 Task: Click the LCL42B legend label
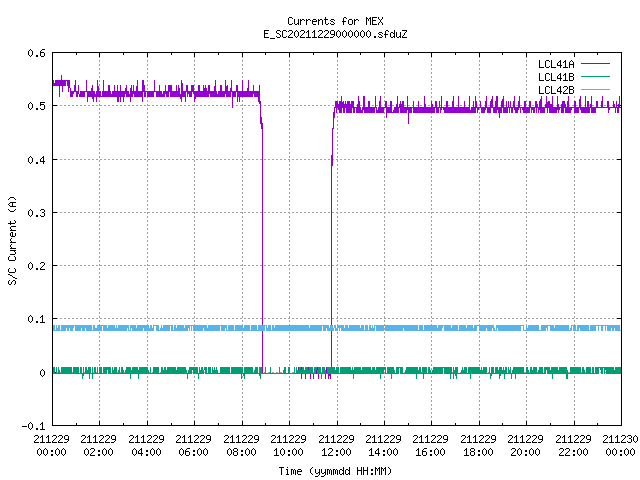pyautogui.click(x=556, y=90)
